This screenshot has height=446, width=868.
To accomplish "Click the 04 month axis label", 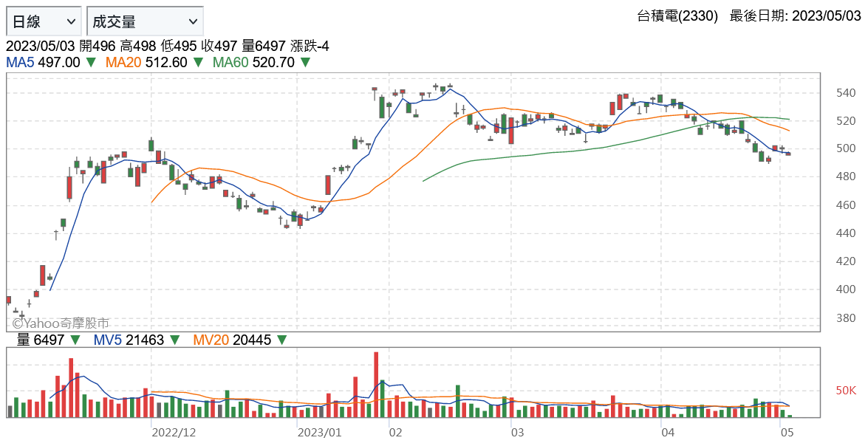I will 668,432.
